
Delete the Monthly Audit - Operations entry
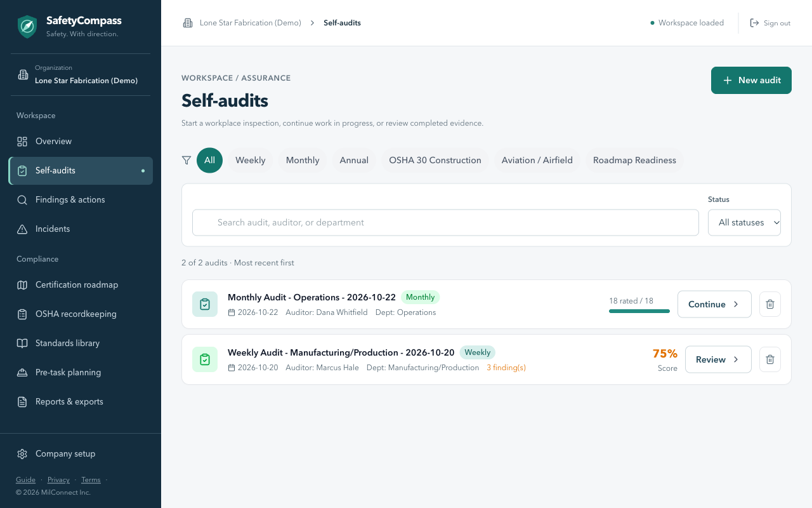(x=770, y=304)
